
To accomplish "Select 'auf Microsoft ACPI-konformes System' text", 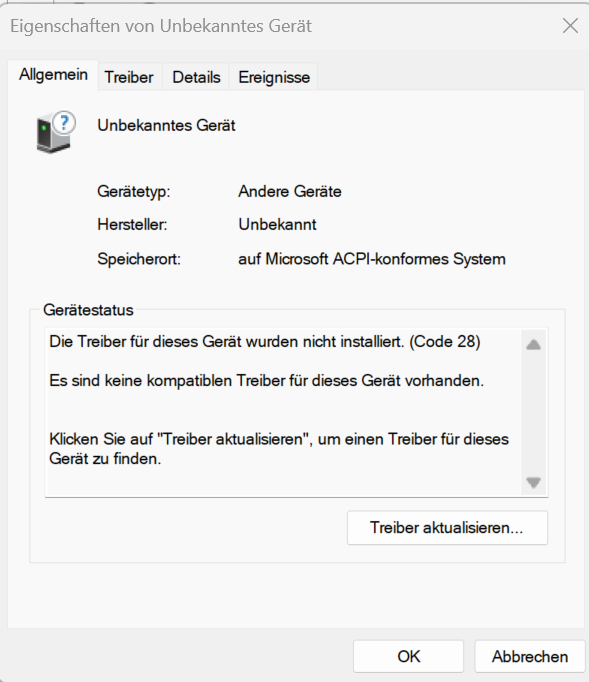I will tap(371, 259).
